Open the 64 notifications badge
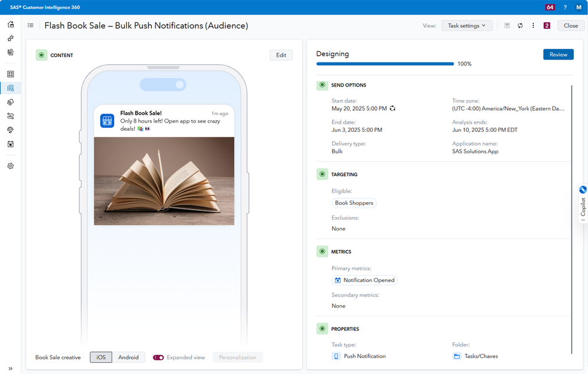Viewport: 588px width, 374px height. (x=550, y=7)
